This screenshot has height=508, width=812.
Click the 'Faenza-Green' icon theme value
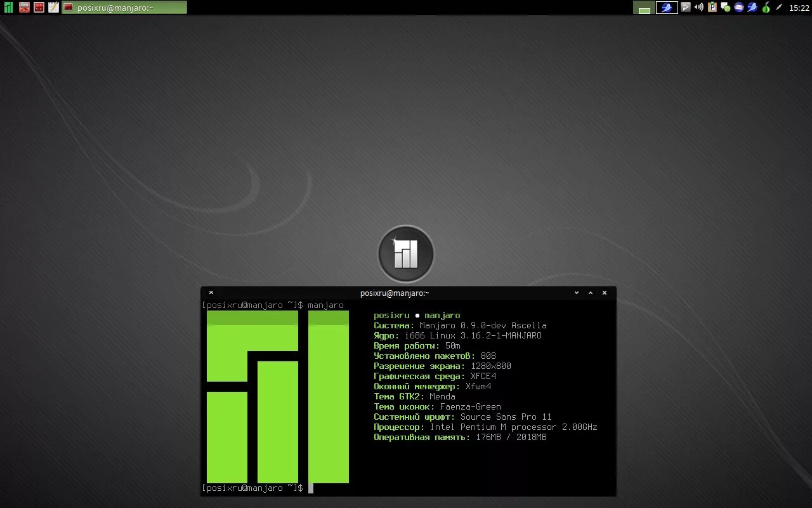(x=470, y=407)
